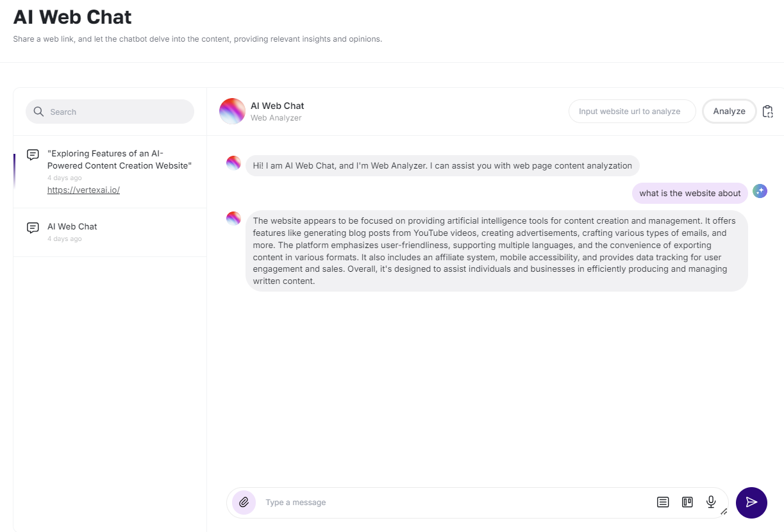This screenshot has height=532, width=784.
Task: Select the AI Web Chat page title
Action: click(x=72, y=17)
